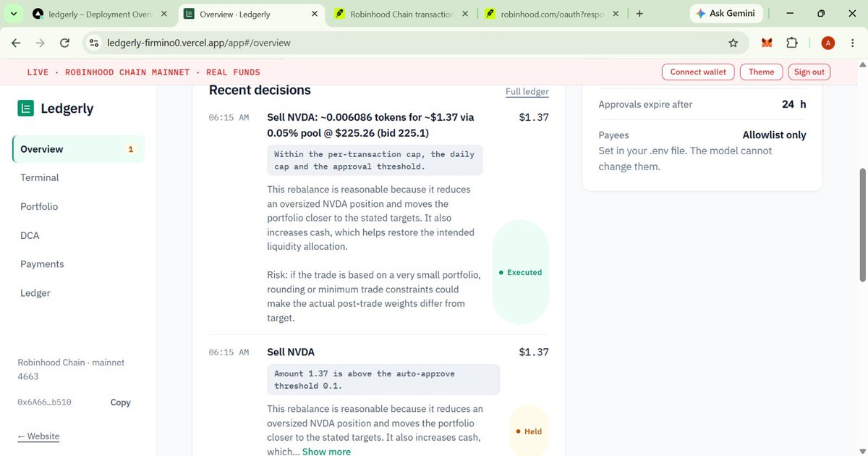
Task: Open a new browser tab
Action: pyautogui.click(x=639, y=14)
